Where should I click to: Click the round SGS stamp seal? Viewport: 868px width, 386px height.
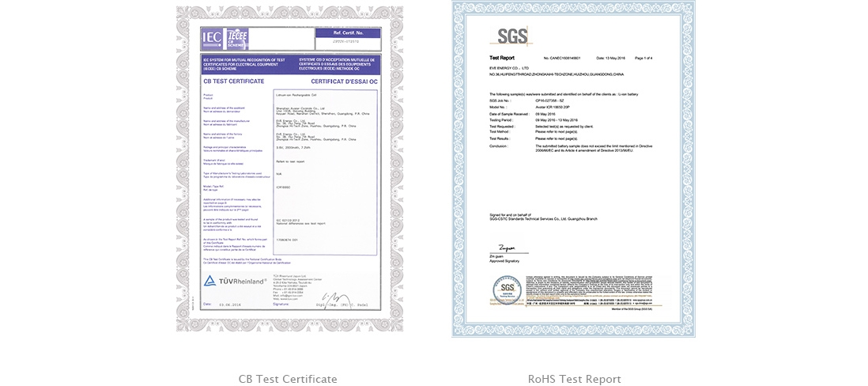[x=507, y=289]
